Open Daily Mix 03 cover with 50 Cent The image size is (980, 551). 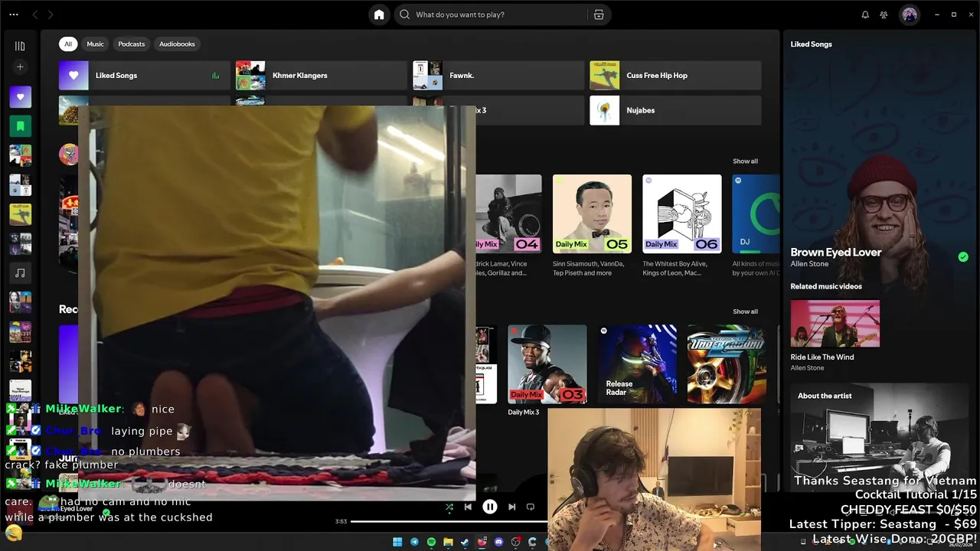(x=547, y=364)
